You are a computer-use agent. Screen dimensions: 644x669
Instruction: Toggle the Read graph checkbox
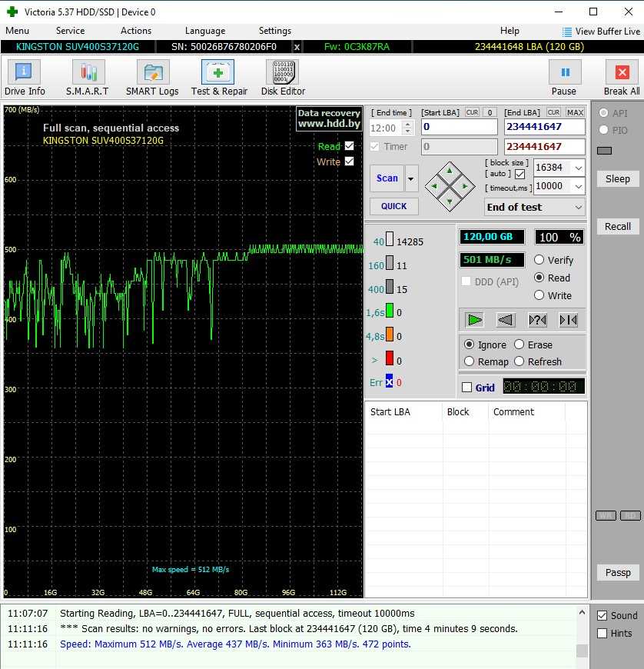(350, 146)
